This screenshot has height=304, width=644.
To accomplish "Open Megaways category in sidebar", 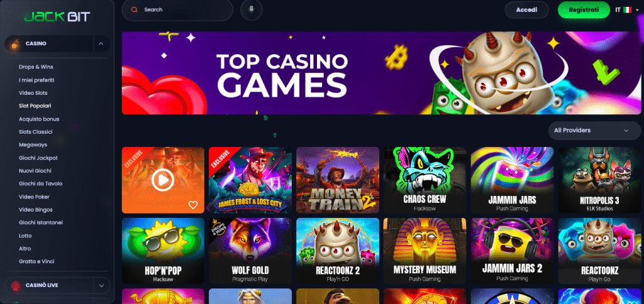I will click(33, 145).
